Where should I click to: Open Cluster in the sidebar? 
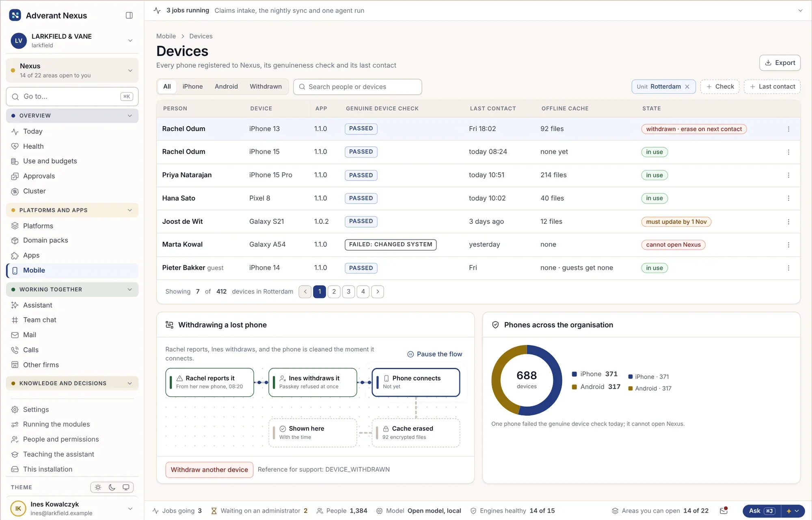click(x=72, y=191)
